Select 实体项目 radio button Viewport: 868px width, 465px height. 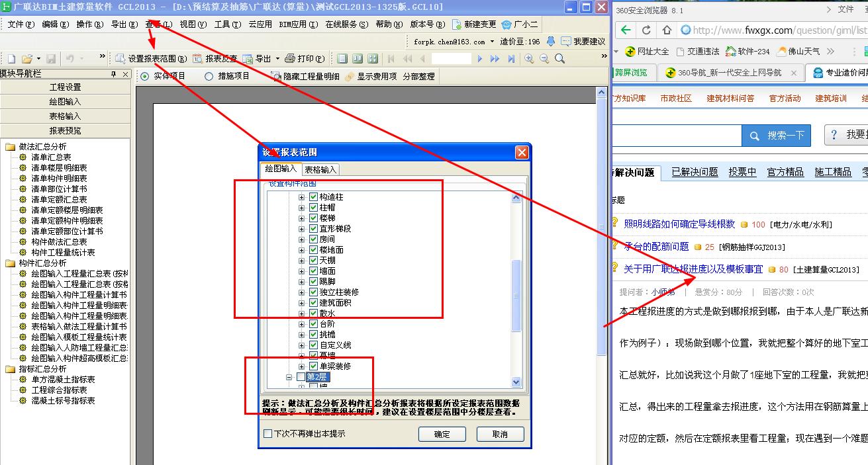[x=144, y=77]
